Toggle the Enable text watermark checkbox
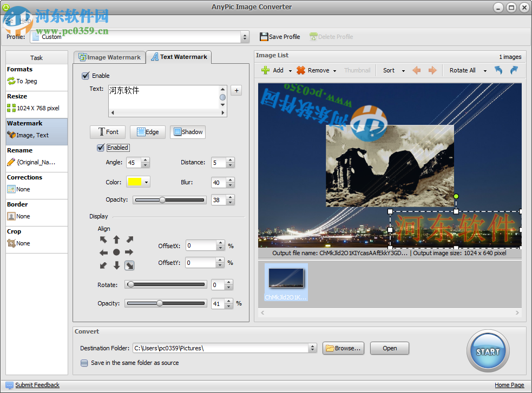Screen dimensions: 532x393 [x=85, y=76]
